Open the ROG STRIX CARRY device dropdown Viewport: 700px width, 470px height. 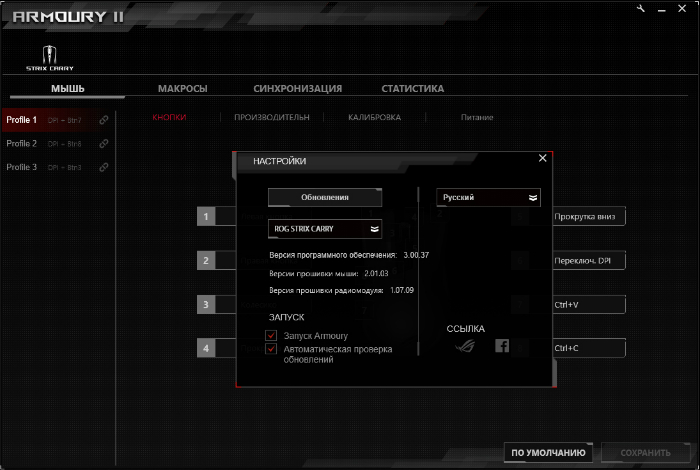point(325,229)
